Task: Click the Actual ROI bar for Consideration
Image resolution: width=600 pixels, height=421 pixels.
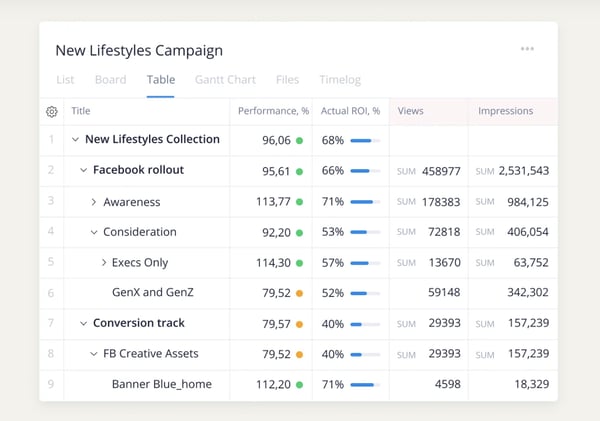Action: tap(365, 232)
